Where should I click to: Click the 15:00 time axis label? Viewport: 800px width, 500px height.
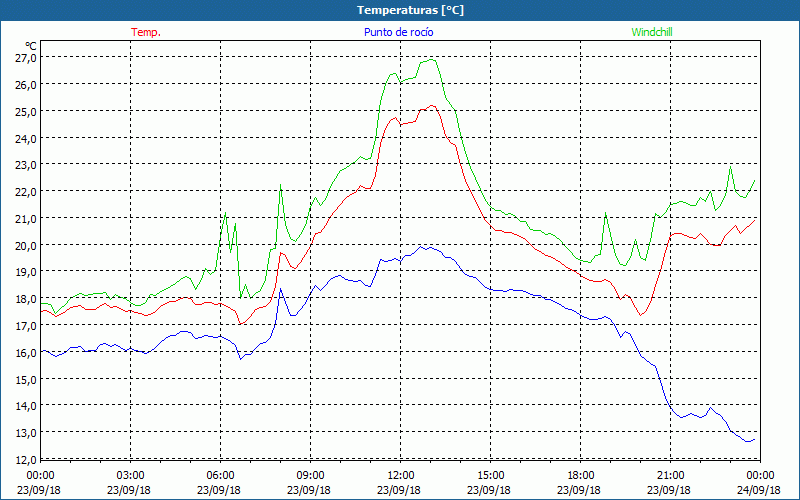(x=490, y=476)
